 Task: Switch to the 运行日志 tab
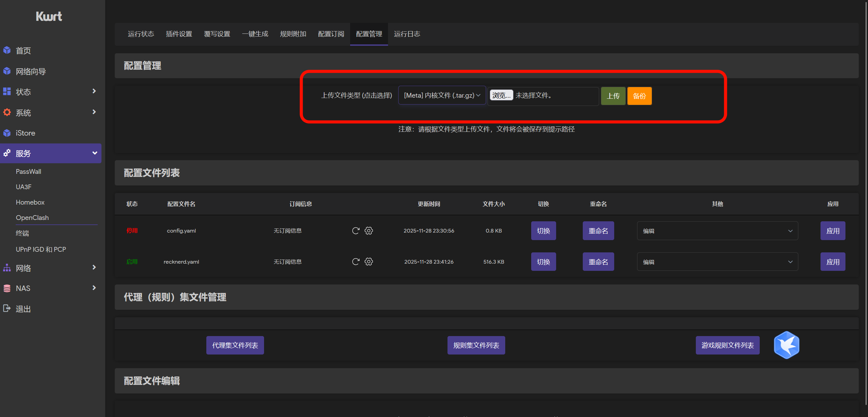point(407,34)
